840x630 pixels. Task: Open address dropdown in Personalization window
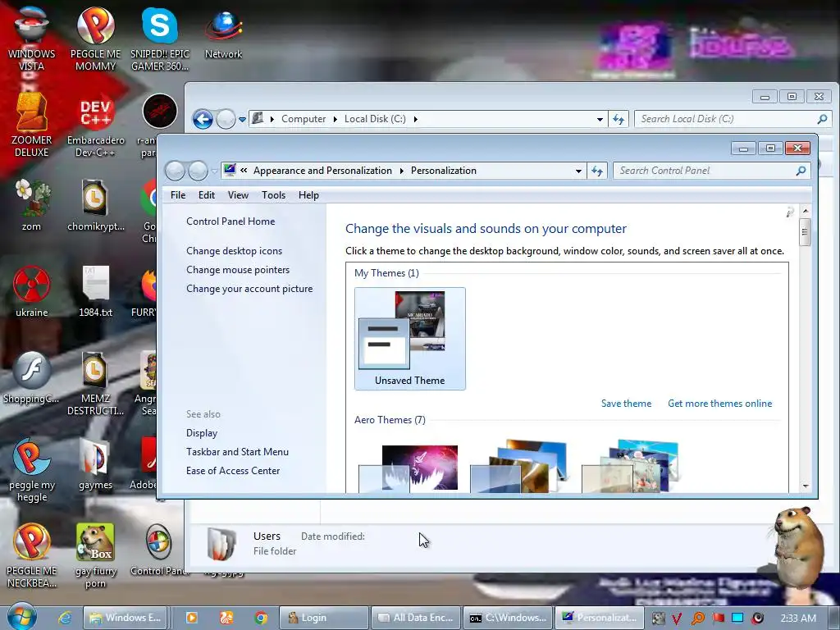tap(578, 171)
